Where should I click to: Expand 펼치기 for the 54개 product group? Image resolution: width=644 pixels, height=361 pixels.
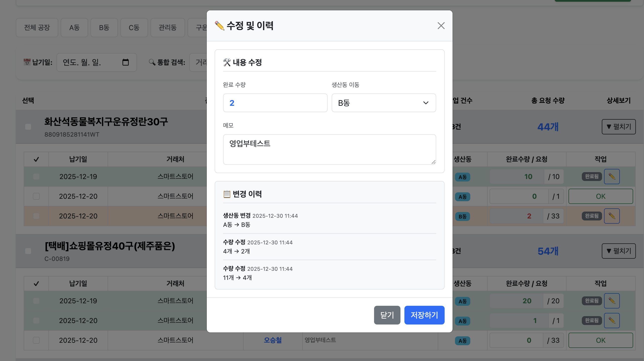pyautogui.click(x=619, y=251)
